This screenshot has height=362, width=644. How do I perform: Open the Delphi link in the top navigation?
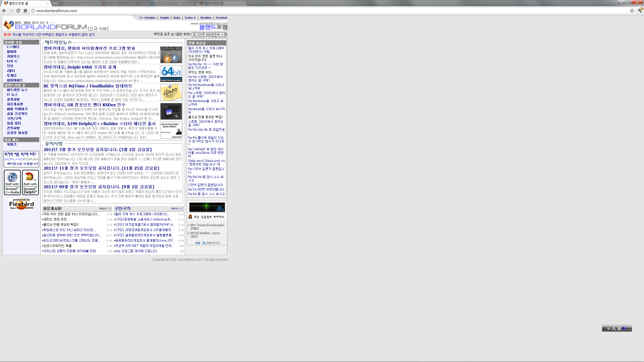(x=165, y=18)
